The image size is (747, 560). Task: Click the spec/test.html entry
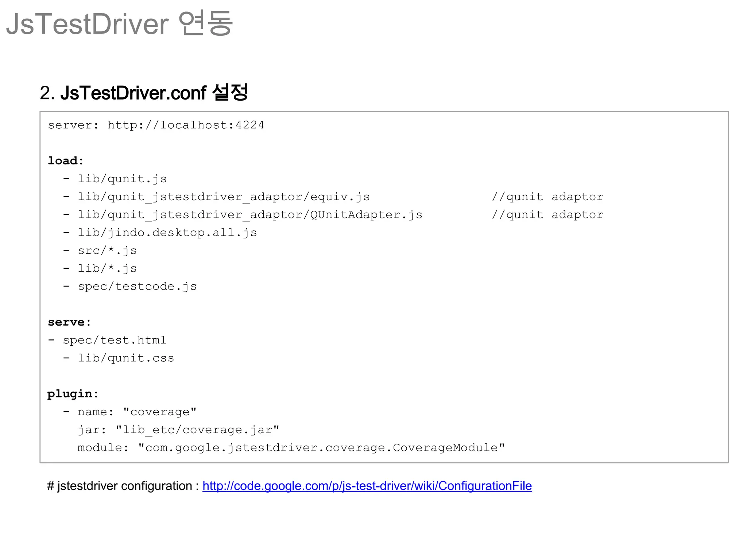pos(114,340)
